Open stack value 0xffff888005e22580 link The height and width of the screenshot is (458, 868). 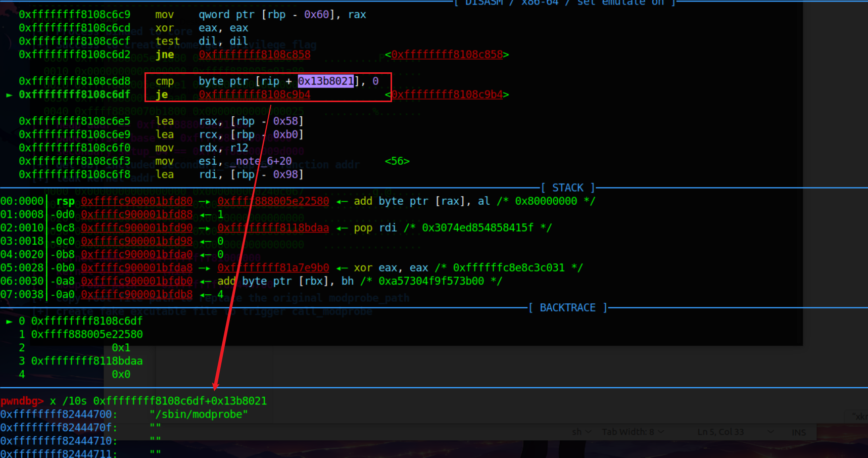[x=273, y=201]
